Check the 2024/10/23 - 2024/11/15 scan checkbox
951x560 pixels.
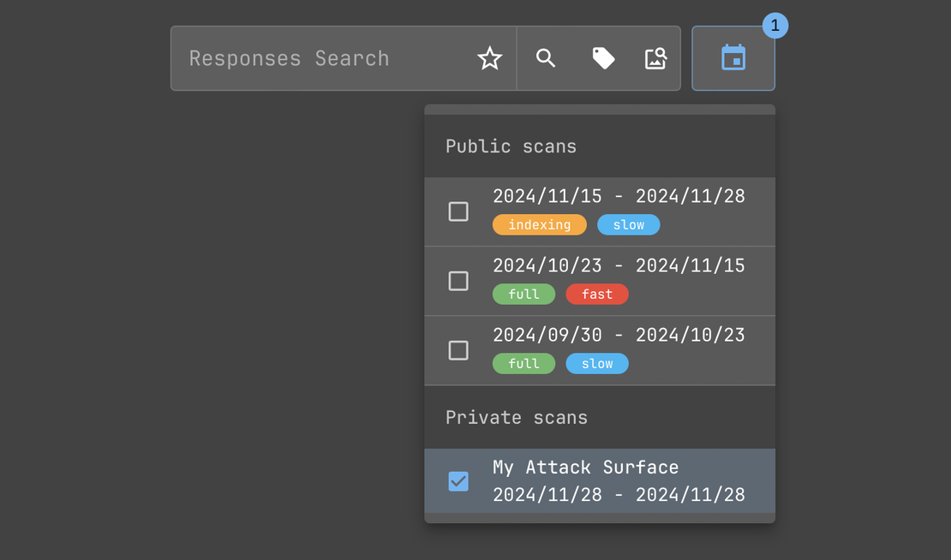(x=458, y=281)
